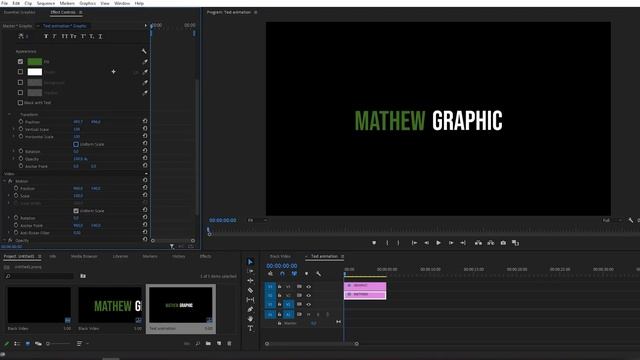This screenshot has width=640, height=360.
Task: Click the Faux Italic text style icon
Action: [54, 36]
